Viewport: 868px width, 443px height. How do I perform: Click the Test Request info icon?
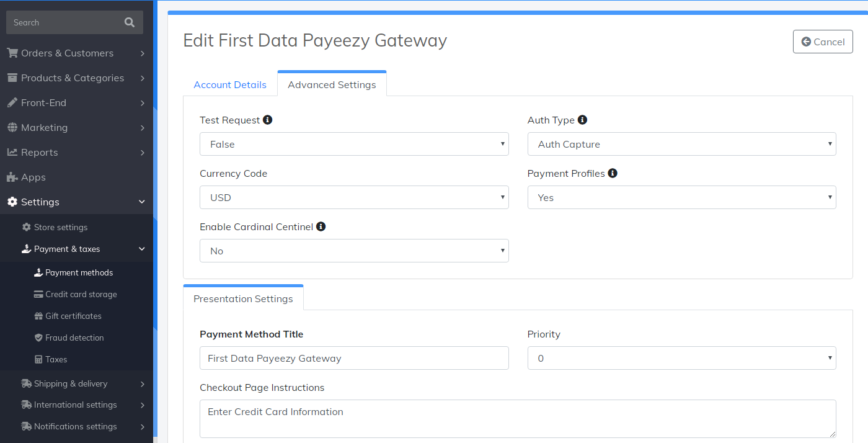click(x=268, y=120)
